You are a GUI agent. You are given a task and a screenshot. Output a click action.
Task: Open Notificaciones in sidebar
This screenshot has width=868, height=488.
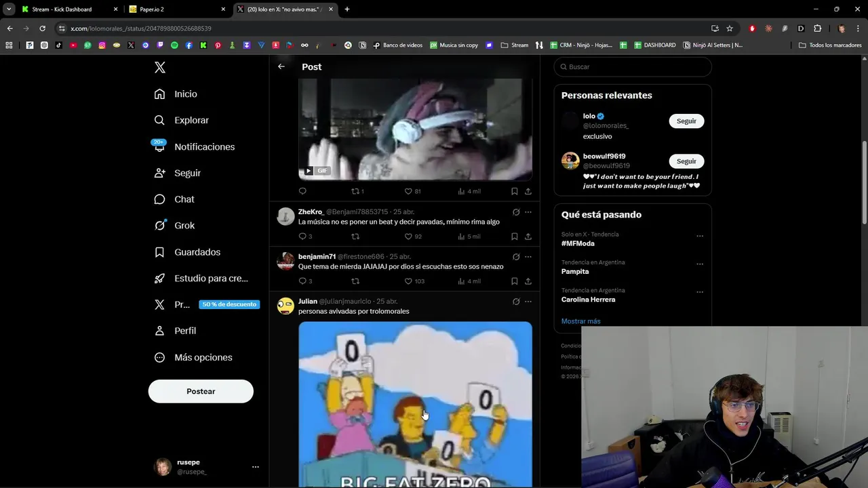[194, 146]
